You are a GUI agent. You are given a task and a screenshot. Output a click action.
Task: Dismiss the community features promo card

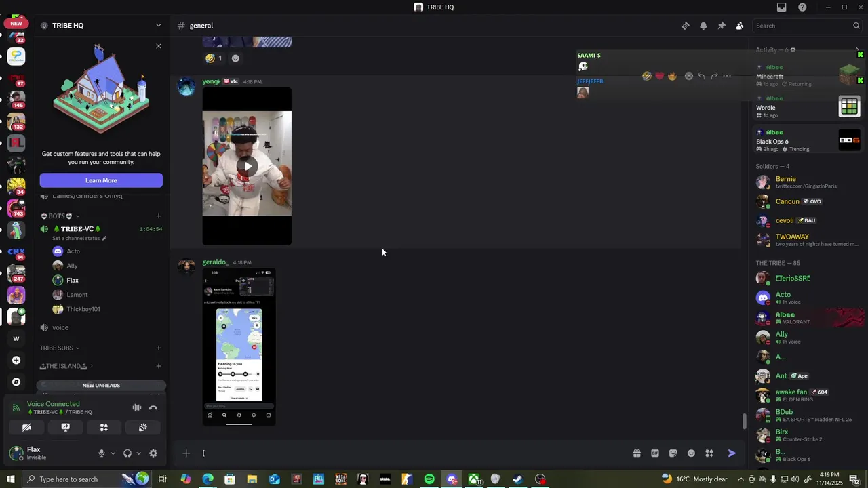click(159, 46)
